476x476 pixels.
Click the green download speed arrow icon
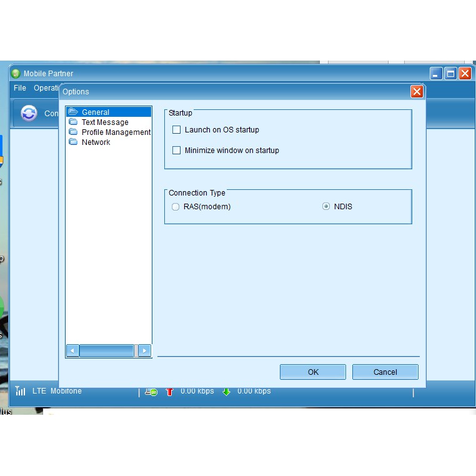[226, 392]
